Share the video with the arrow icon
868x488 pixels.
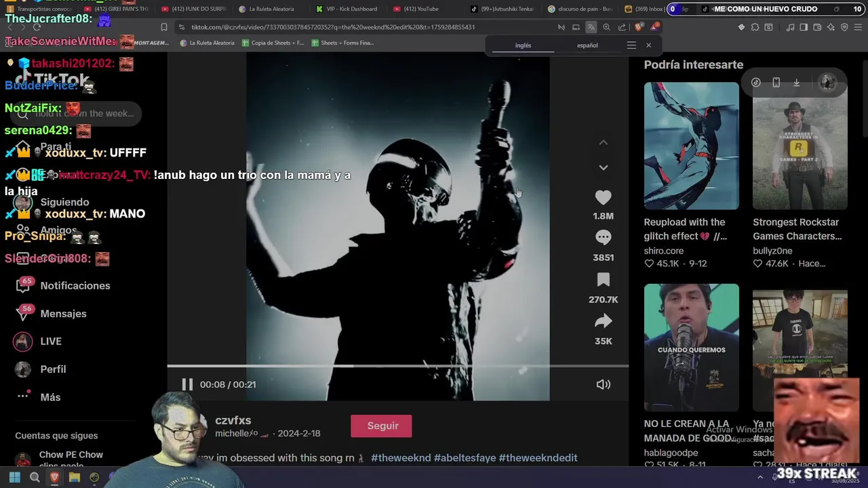(x=603, y=321)
